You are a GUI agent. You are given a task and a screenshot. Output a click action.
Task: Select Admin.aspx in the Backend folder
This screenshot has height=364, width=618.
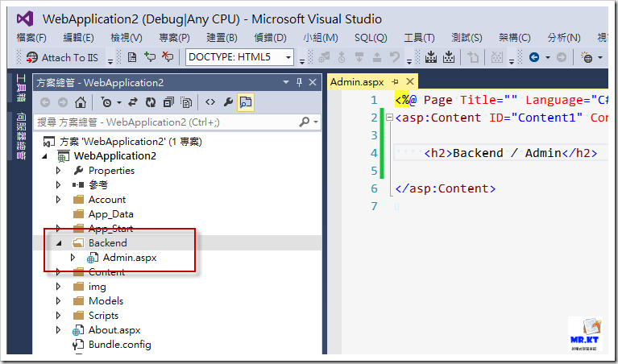(x=130, y=258)
